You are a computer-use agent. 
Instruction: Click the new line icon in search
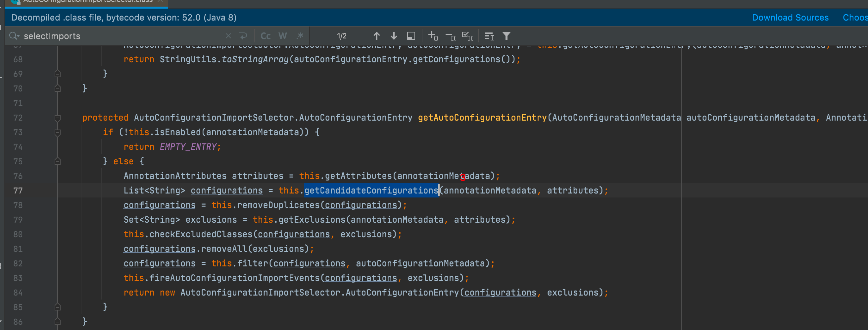(x=243, y=36)
